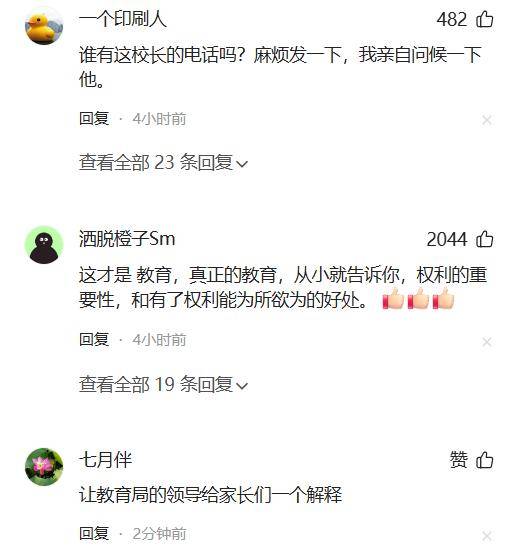Like the comment by 洒脱橙子Sm

485,239
